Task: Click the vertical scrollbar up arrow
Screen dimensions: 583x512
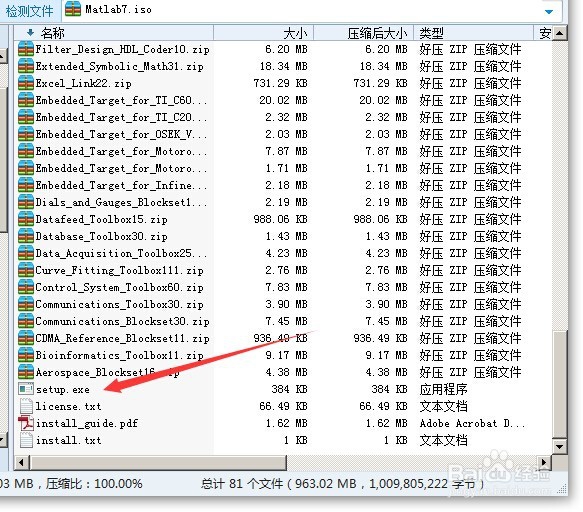Action: click(560, 33)
